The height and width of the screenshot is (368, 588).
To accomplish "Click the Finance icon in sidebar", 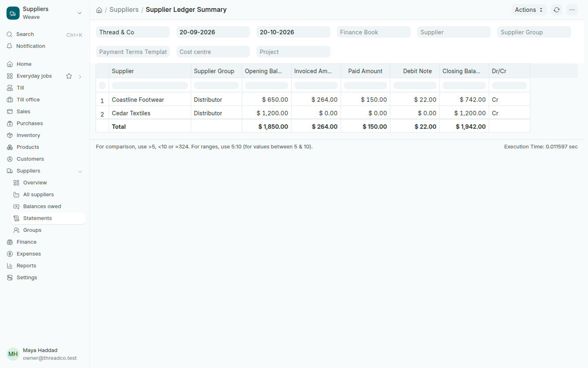I will tap(10, 242).
